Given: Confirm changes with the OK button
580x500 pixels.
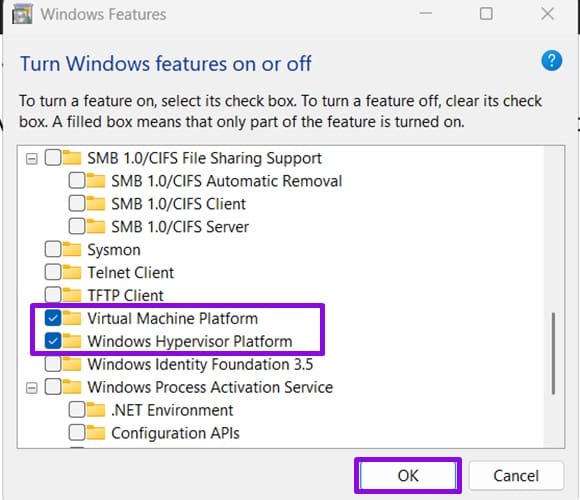Looking at the screenshot, I should (x=408, y=476).
